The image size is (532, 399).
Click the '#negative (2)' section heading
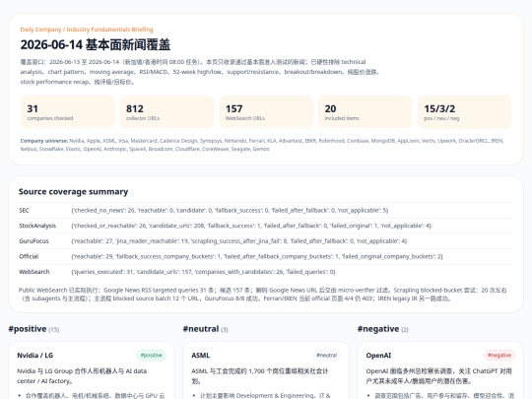[382, 329]
